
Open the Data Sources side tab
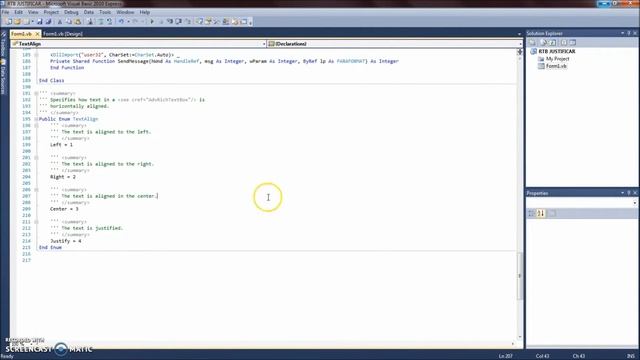tap(3, 78)
